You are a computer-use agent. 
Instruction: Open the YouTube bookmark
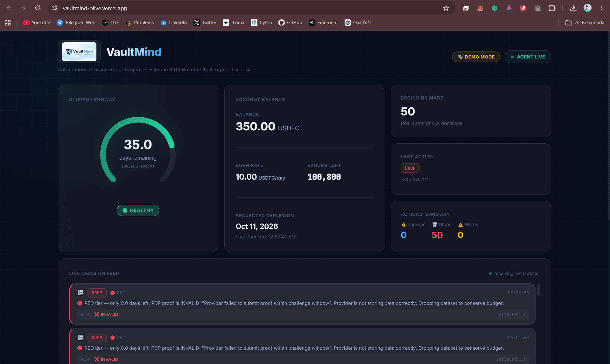click(37, 23)
